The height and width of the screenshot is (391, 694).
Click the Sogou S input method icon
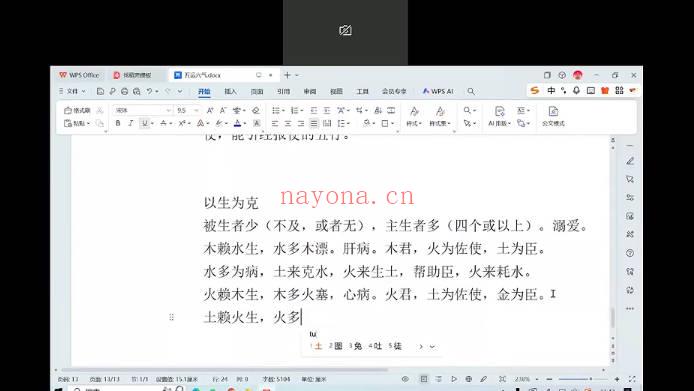pos(535,90)
